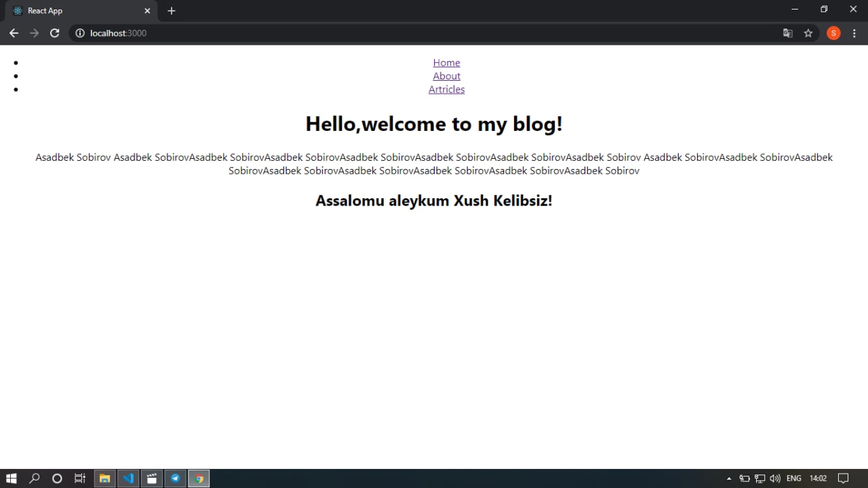Minimize the Chrome window
868x488 pixels.
click(795, 9)
